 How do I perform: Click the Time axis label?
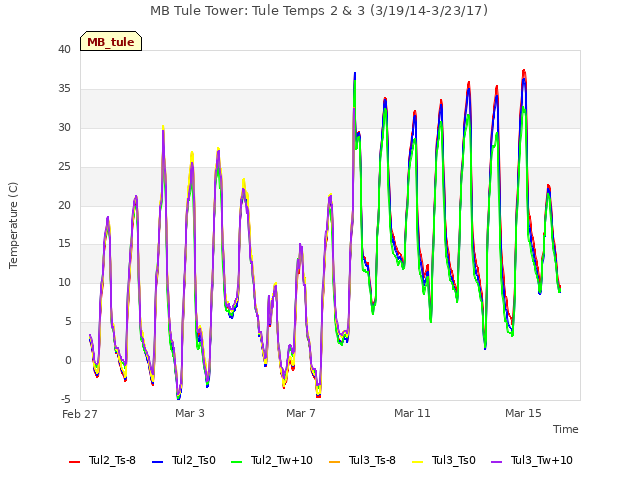click(566, 429)
